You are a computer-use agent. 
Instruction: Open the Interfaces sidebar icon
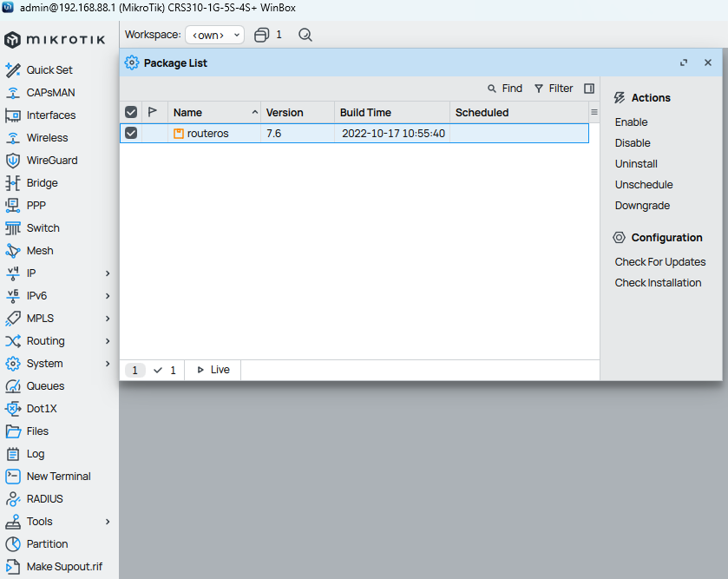pyautogui.click(x=12, y=115)
